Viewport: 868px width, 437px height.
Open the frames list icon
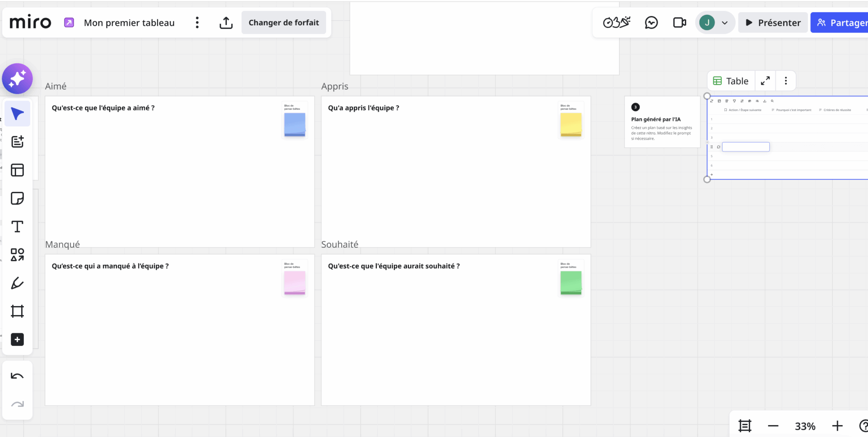coord(745,426)
